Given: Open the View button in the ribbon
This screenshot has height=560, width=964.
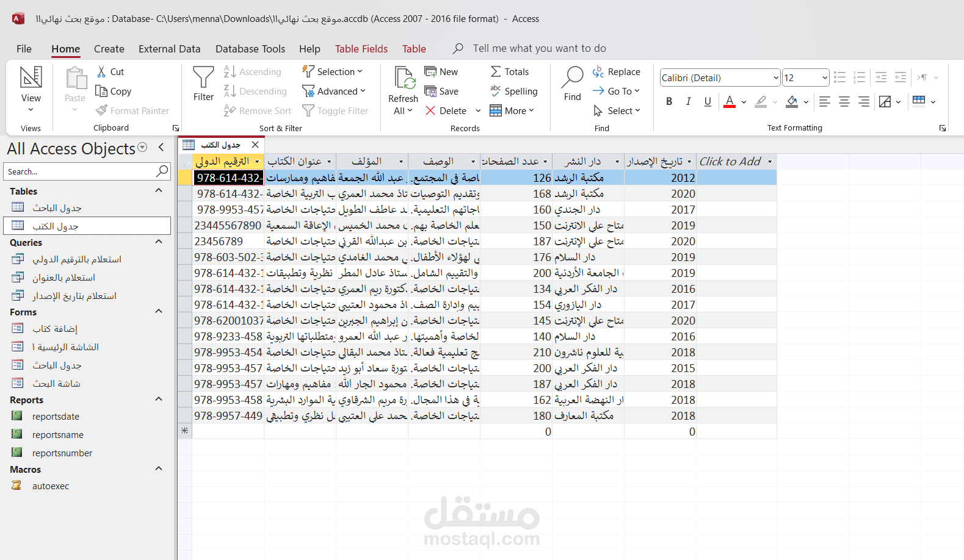Looking at the screenshot, I should click(31, 89).
